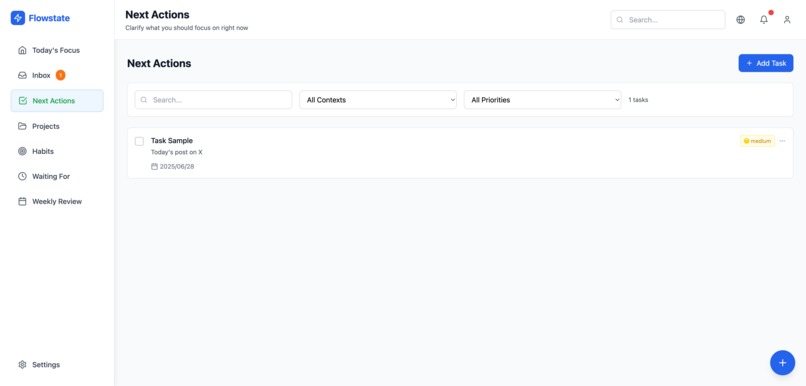This screenshot has height=386, width=806.
Task: Navigate to Projects
Action: pos(57,126)
